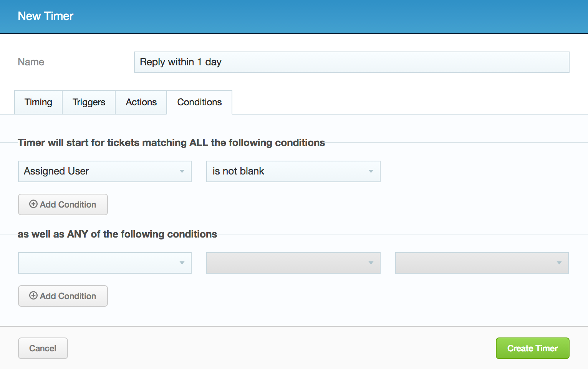Click the 'matching ALL the following conditions' heading
The height and width of the screenshot is (369, 588).
pyautogui.click(x=171, y=143)
